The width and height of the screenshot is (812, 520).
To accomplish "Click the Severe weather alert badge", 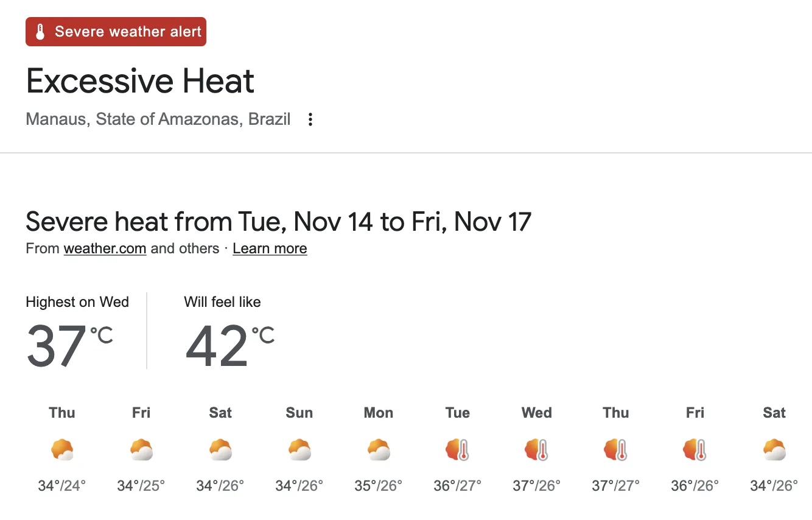I will pos(116,32).
